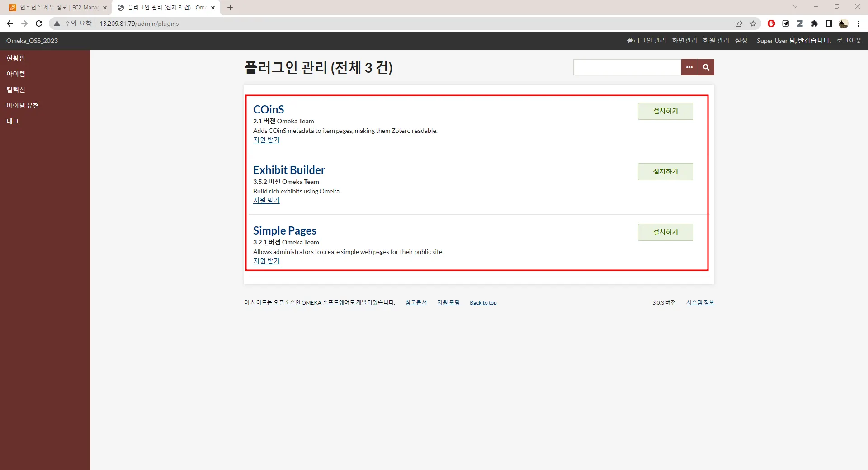Image resolution: width=868 pixels, height=470 pixels.
Task: Click the security warning icon in address bar
Action: [57, 23]
